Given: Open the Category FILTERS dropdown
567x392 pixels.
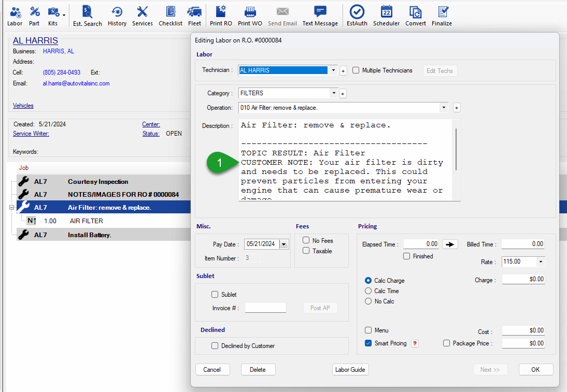Looking at the screenshot, I should coord(334,93).
